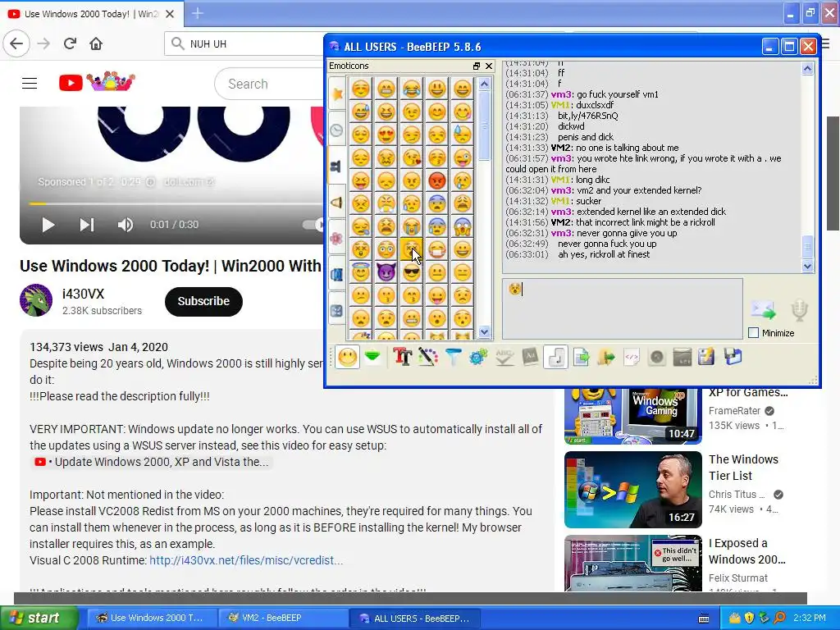
Task: Open chat settings blue gear icon
Action: pyautogui.click(x=478, y=357)
